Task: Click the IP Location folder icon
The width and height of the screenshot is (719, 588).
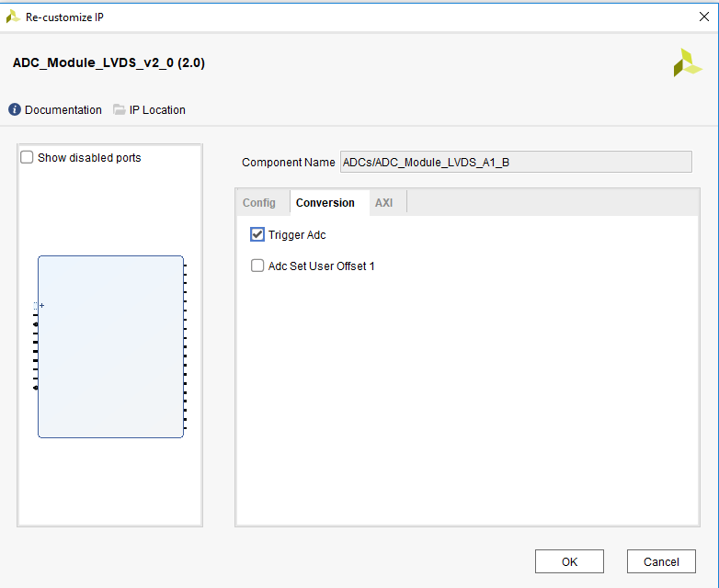Action: 120,110
